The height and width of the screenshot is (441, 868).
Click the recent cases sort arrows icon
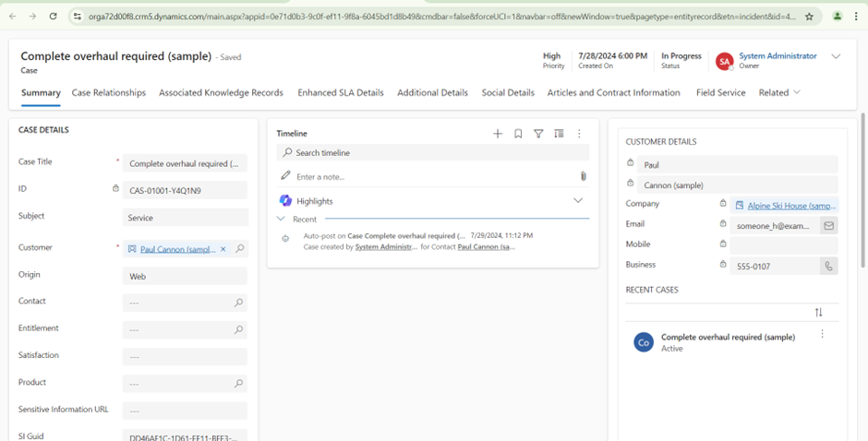[x=818, y=313]
